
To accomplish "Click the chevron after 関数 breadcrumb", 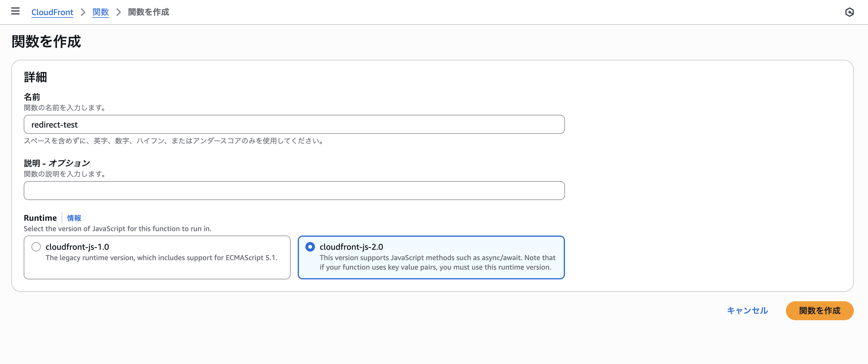I will pyautogui.click(x=118, y=12).
